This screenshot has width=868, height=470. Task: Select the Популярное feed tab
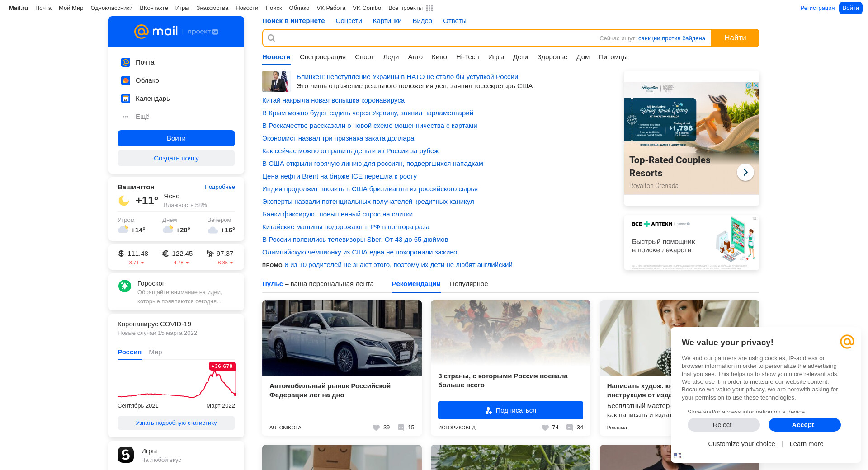pos(468,284)
